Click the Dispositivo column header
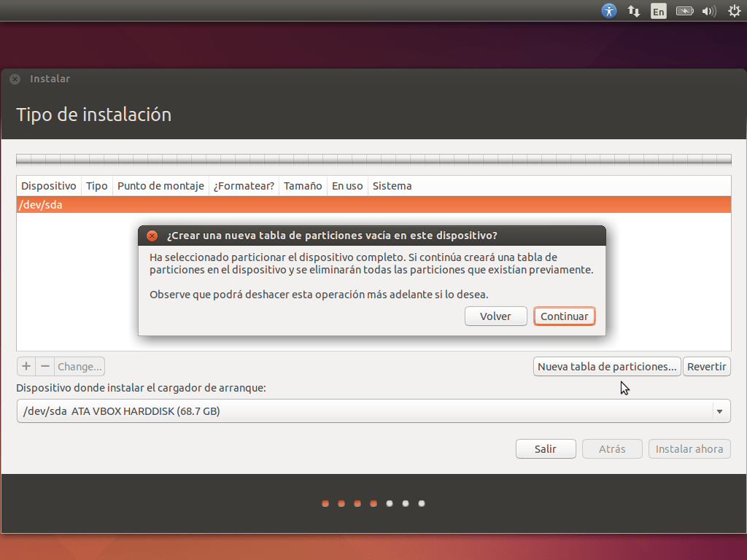 click(x=48, y=186)
